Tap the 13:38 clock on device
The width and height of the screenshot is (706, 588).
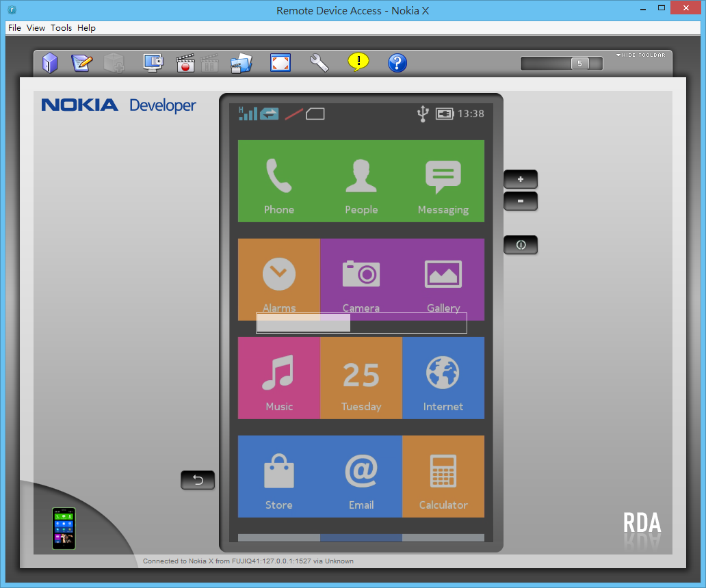coord(471,113)
